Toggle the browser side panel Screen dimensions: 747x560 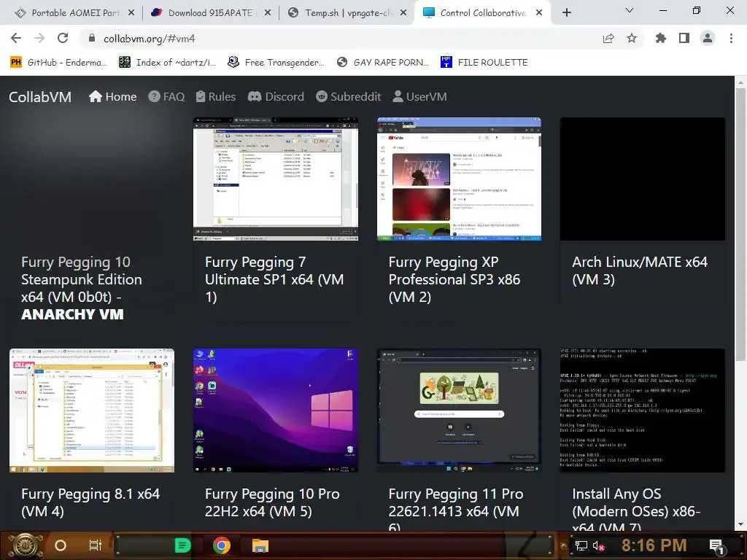(684, 39)
